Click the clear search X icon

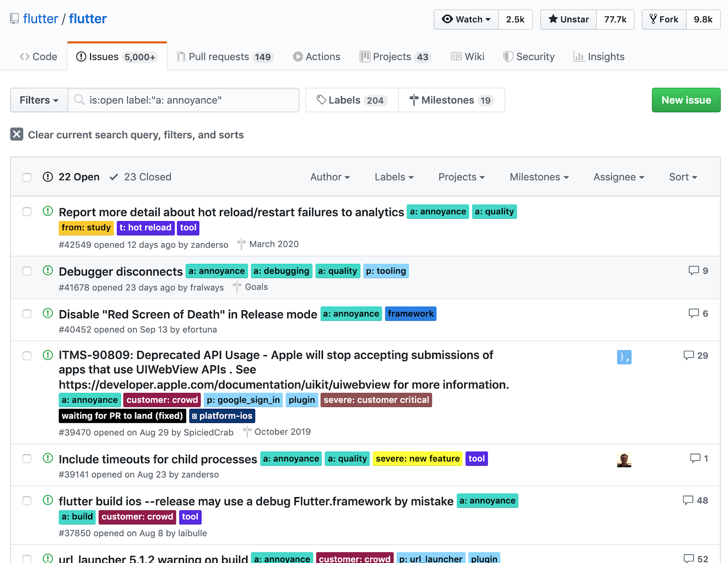pos(17,134)
